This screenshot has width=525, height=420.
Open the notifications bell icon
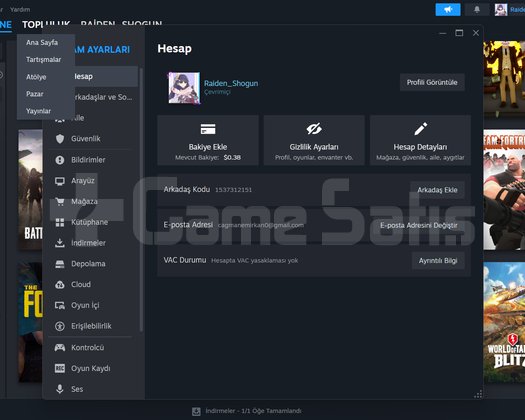[477, 9]
